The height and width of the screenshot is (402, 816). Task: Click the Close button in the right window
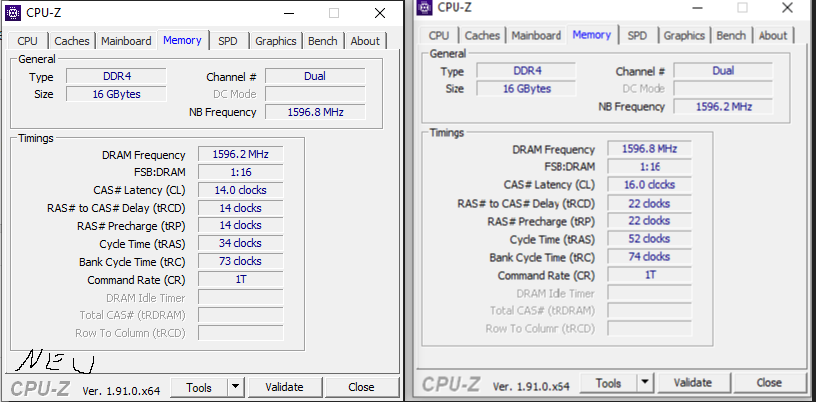tap(769, 383)
